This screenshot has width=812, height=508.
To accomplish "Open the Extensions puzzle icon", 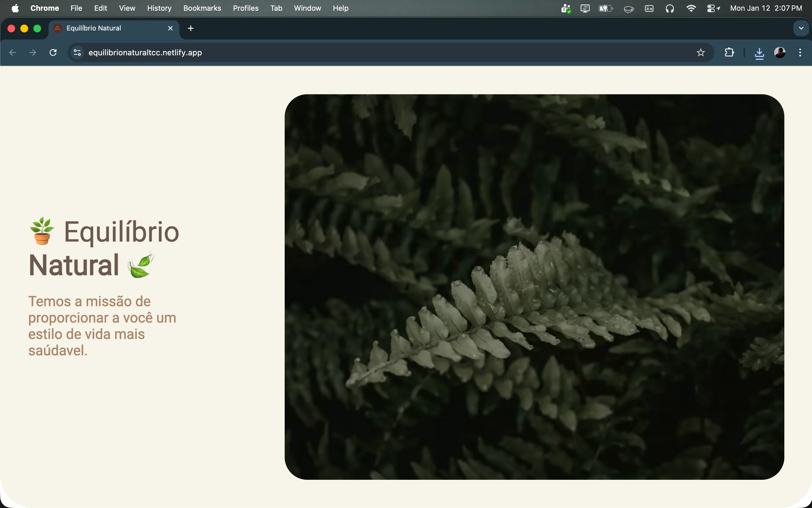I will (729, 52).
